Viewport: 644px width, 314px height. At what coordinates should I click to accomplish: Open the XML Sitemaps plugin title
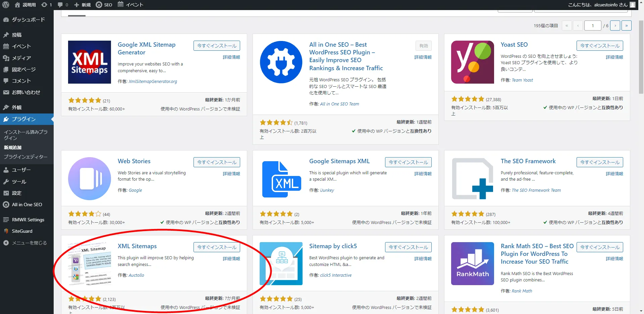137,246
